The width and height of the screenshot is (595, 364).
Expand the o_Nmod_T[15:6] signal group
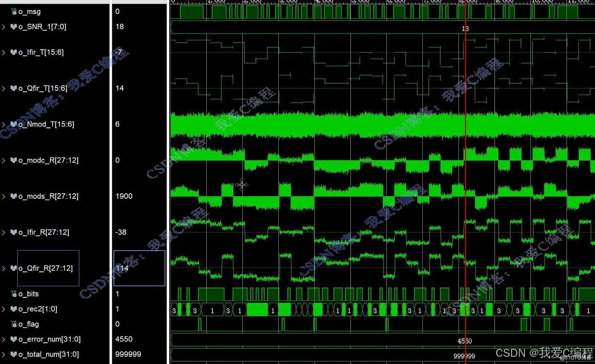(x=4, y=124)
